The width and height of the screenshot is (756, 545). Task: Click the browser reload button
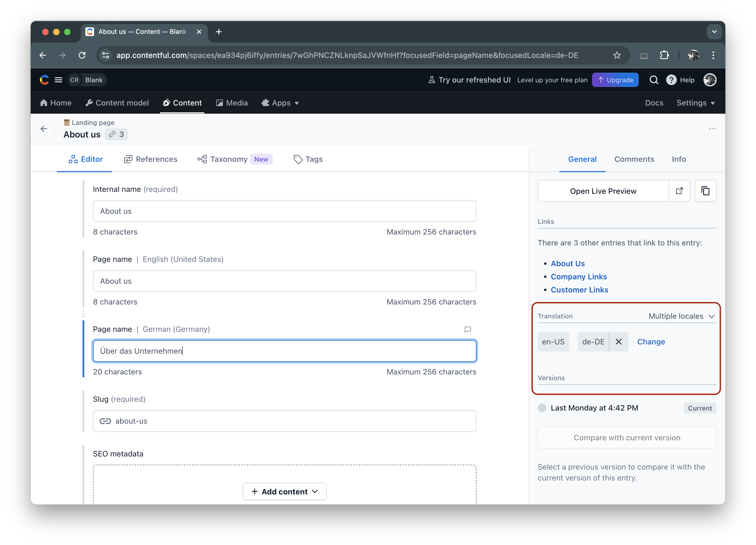coord(82,55)
